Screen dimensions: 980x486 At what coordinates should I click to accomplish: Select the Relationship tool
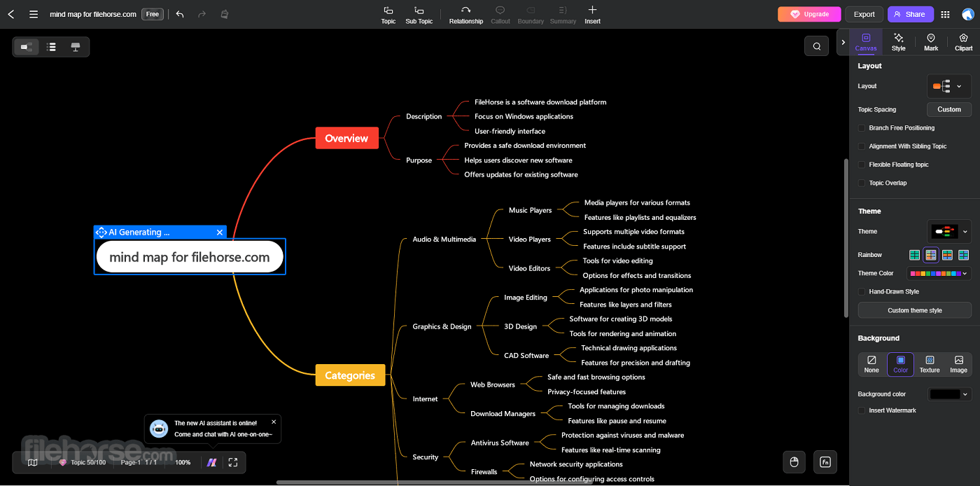coord(466,15)
